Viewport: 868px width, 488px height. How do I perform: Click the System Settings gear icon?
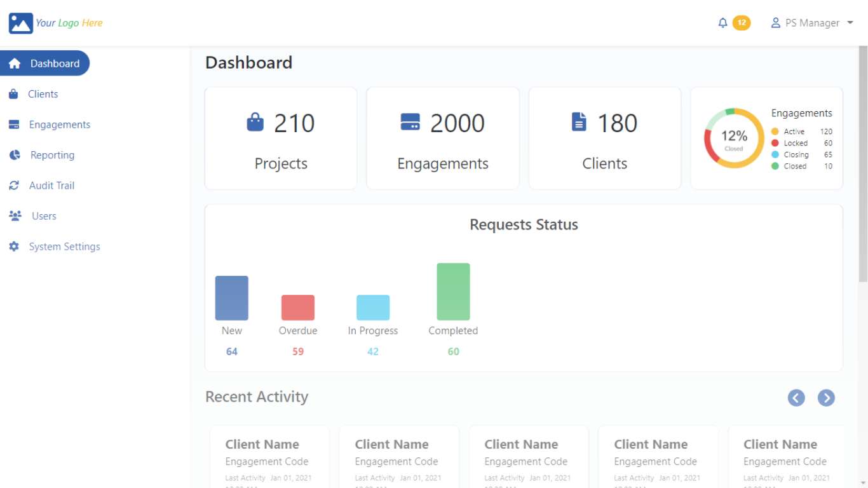point(14,247)
